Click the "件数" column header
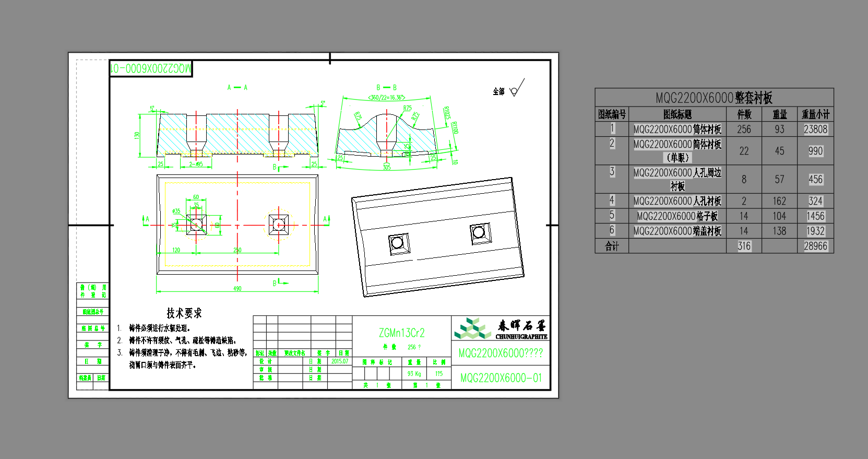This screenshot has width=868, height=459. pyautogui.click(x=744, y=114)
